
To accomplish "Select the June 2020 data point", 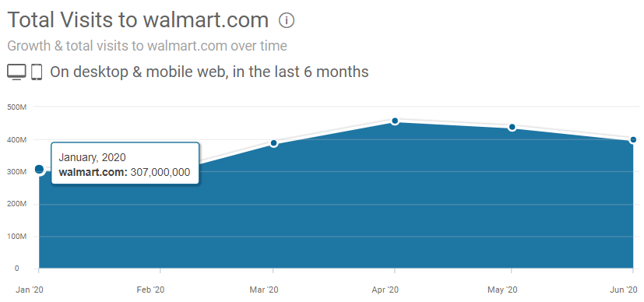I will [x=633, y=140].
